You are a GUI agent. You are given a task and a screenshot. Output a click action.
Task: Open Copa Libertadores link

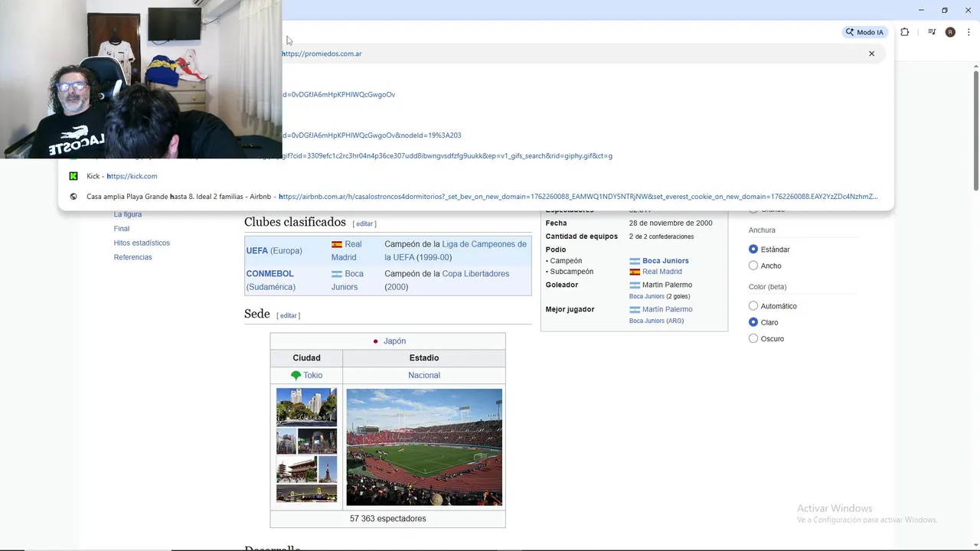click(475, 274)
